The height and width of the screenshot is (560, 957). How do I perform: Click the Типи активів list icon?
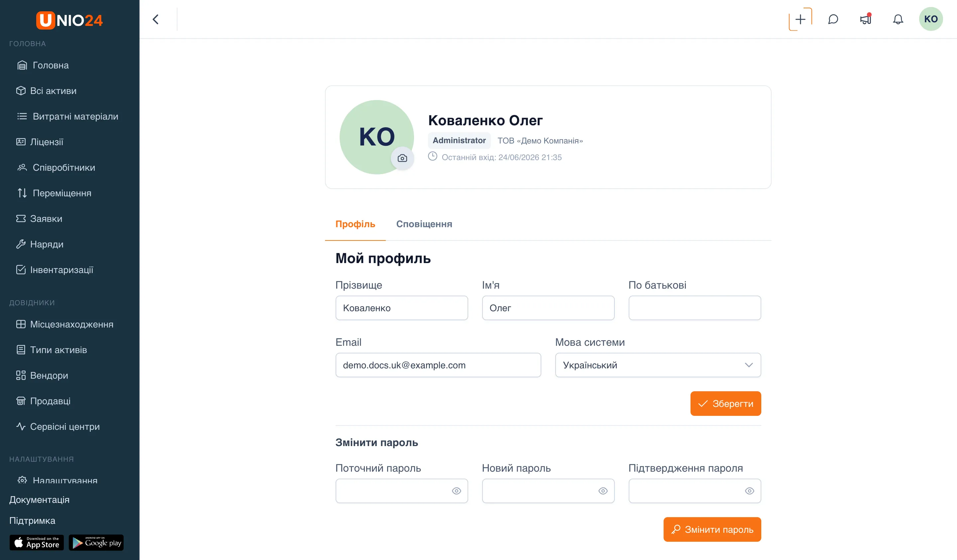(x=21, y=350)
